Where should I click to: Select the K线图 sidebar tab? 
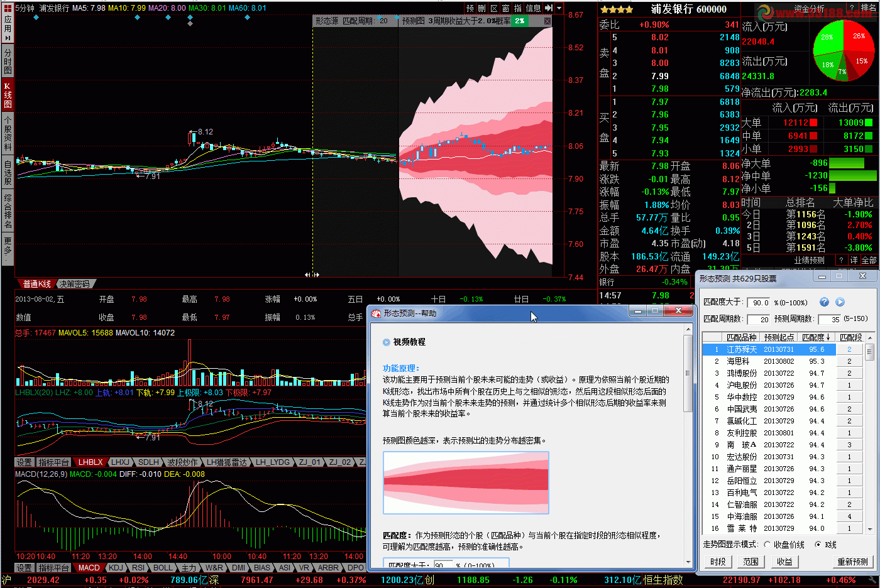(x=8, y=95)
